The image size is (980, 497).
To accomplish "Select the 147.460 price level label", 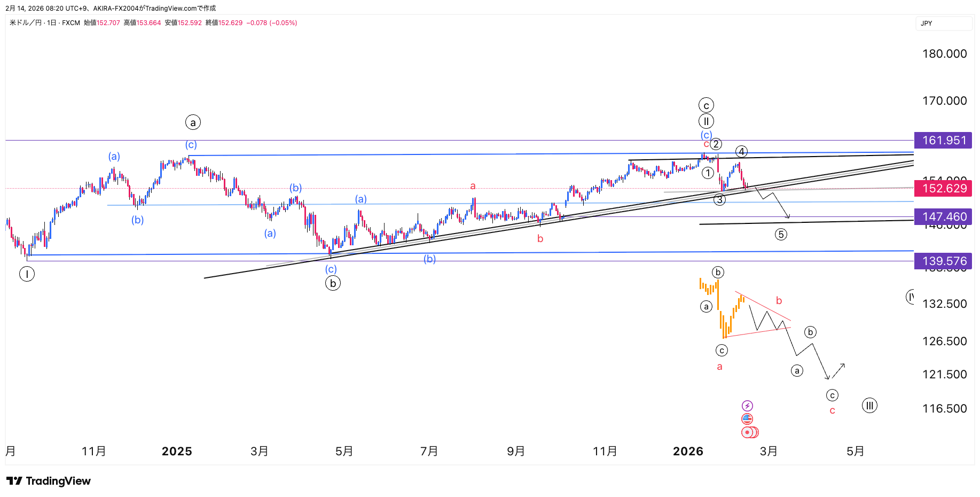I will click(x=944, y=217).
